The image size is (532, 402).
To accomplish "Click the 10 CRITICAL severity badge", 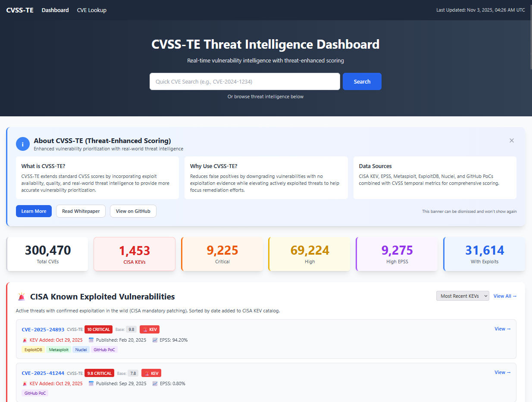I will tap(98, 329).
